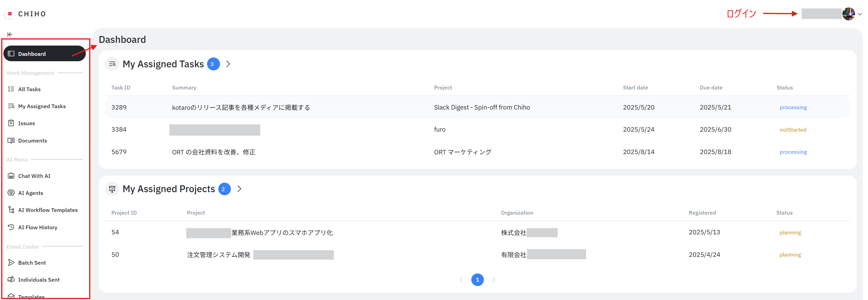Click the Batch Sent paper plane icon
Viewport: 868px width, 300px height.
11,263
